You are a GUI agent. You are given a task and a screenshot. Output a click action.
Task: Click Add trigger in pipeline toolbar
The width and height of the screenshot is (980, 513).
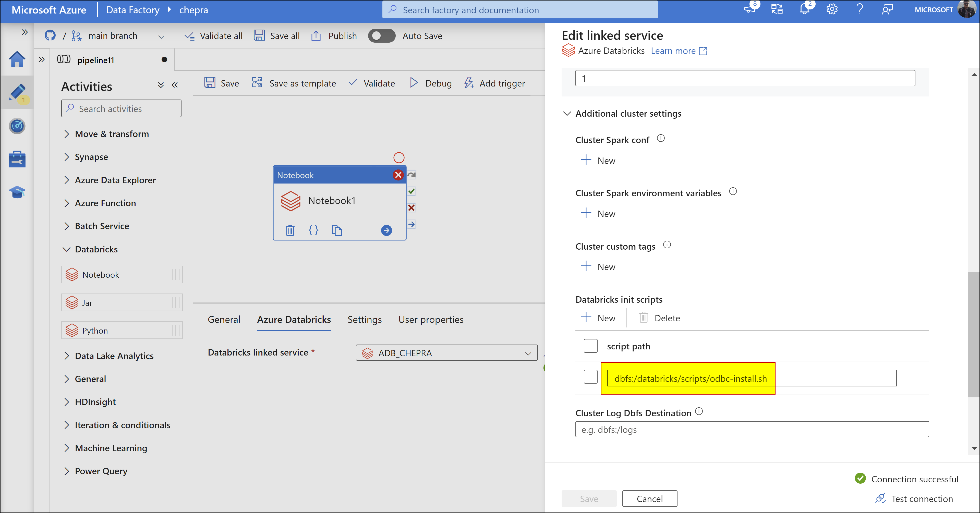click(494, 83)
